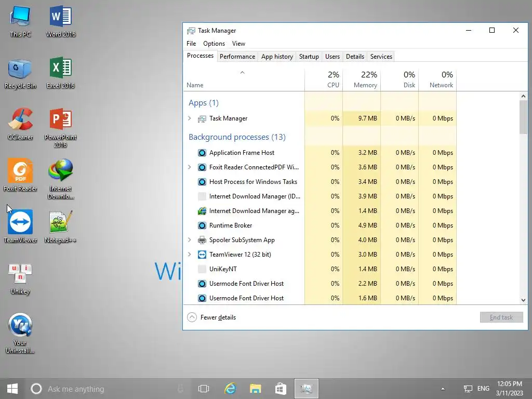Screen dimensions: 532x399
Task: Launch Internet Explorer from taskbar
Action: pos(230,389)
